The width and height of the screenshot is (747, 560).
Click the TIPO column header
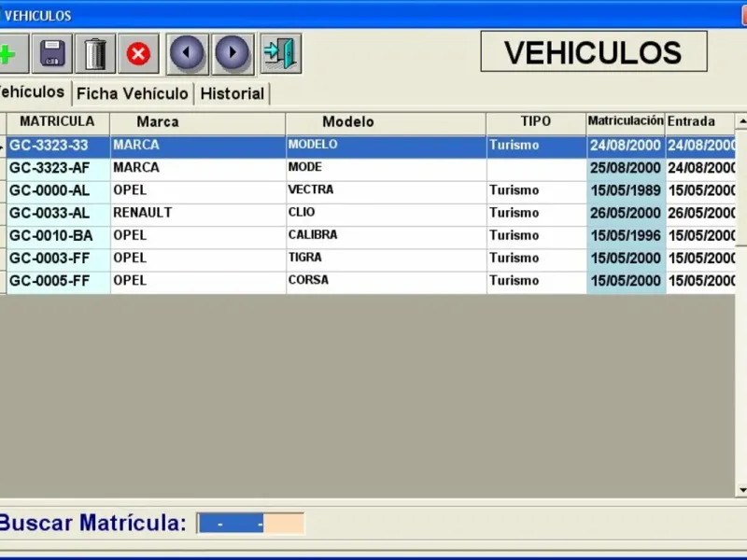tap(536, 122)
